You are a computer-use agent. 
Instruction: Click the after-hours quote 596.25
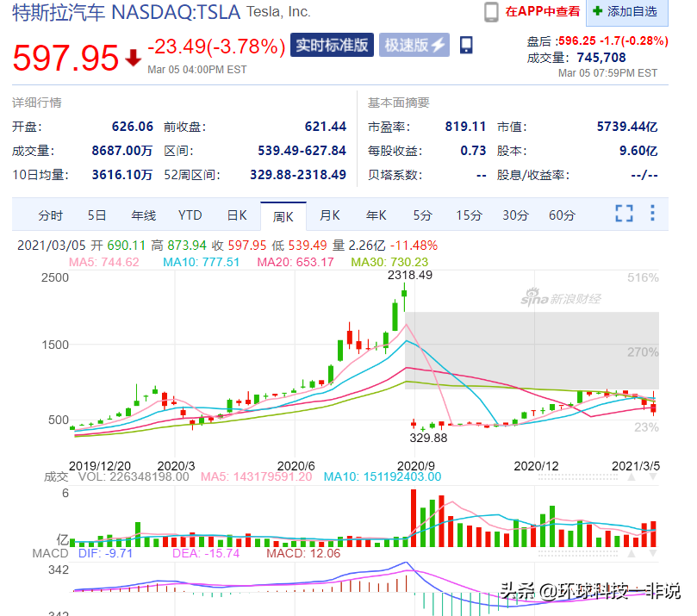[576, 40]
